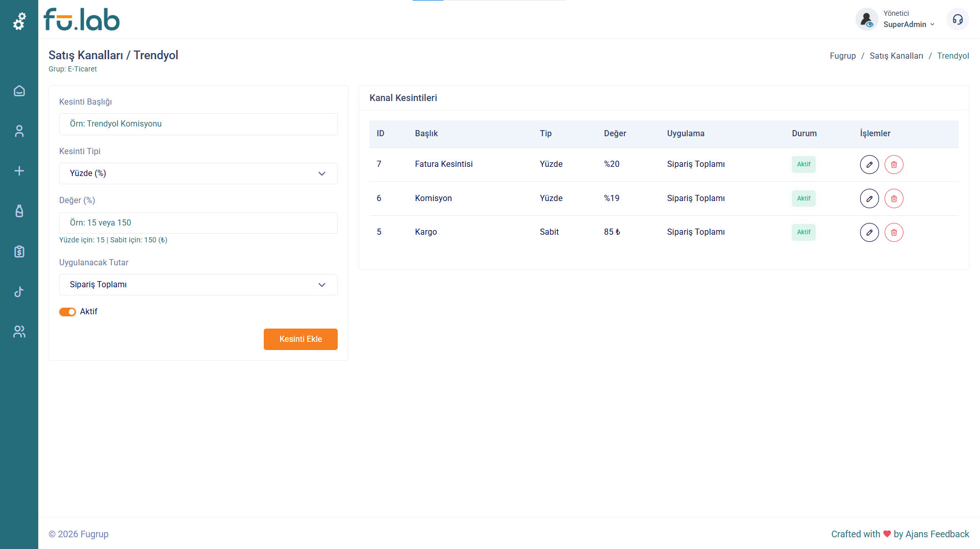Select the Fatura Kesintisi title cell
Viewport: 980px width, 549px height.
tap(444, 164)
